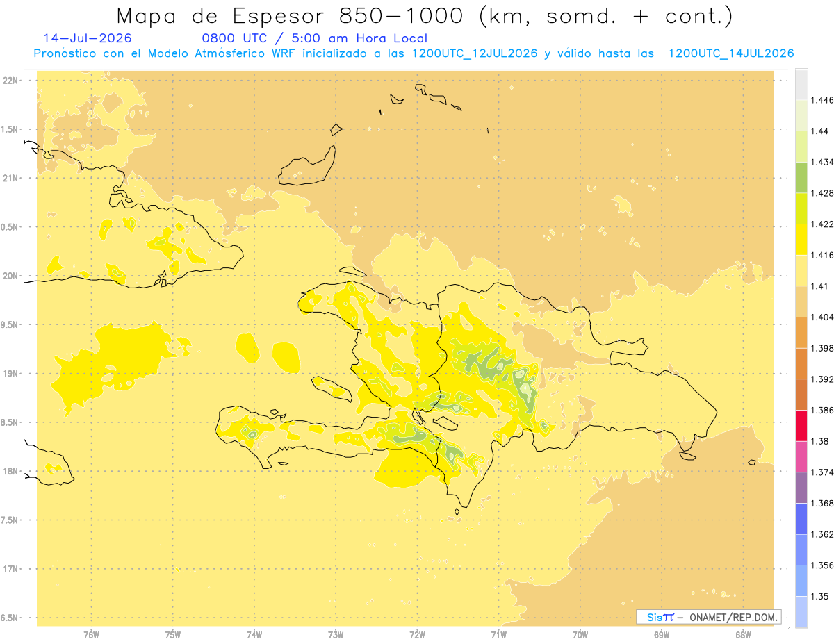Click the legend value 1.374

point(822,472)
